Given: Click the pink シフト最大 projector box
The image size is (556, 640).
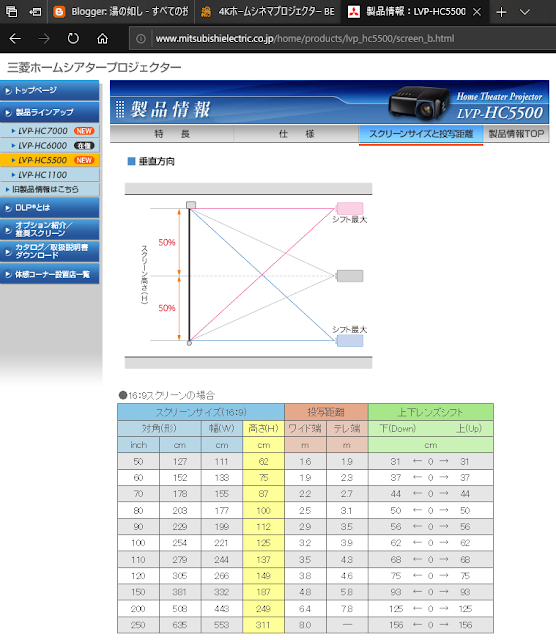Looking at the screenshot, I should [350, 208].
